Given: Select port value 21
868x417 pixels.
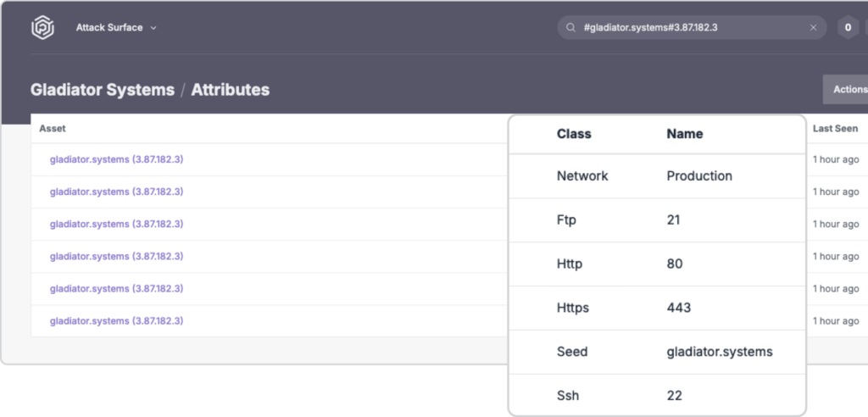Looking at the screenshot, I should click(x=673, y=220).
